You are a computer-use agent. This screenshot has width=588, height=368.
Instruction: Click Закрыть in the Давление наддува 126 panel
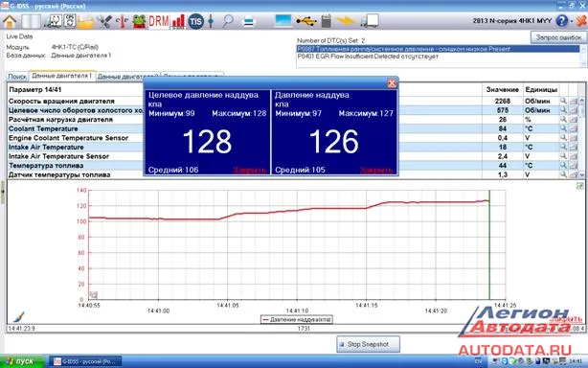(x=376, y=171)
